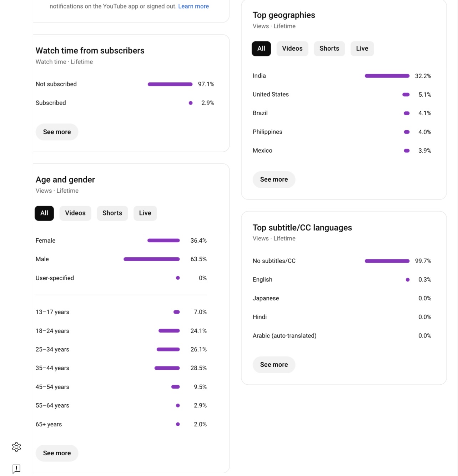458x476 pixels.
Task: Switch Top geographies to Shorts
Action: click(x=329, y=49)
